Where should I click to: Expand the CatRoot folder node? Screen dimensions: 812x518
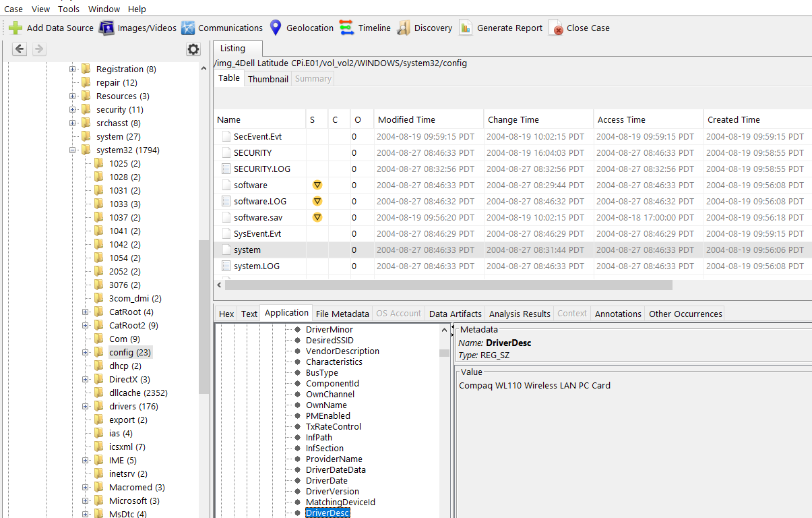pos(86,312)
